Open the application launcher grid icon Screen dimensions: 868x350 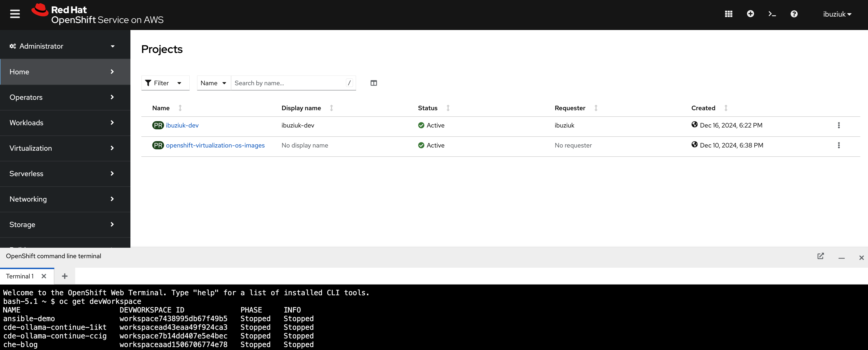pyautogui.click(x=728, y=14)
